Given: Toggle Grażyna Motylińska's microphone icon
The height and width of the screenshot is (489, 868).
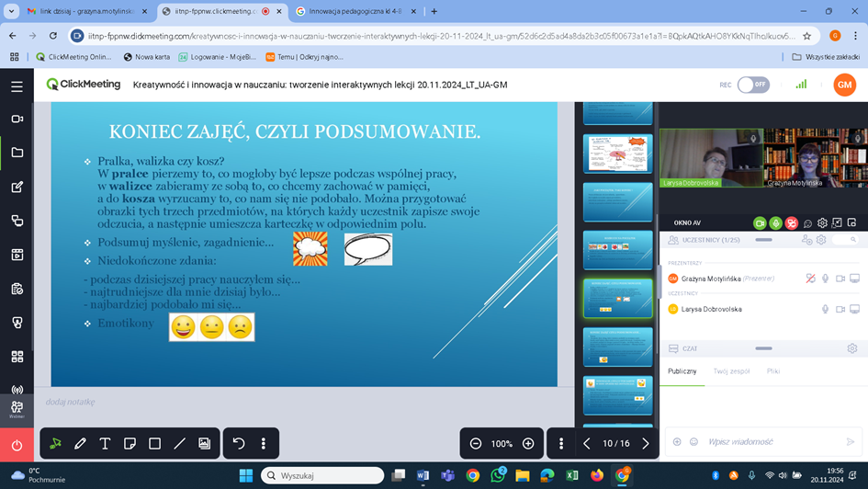Looking at the screenshot, I should (826, 279).
